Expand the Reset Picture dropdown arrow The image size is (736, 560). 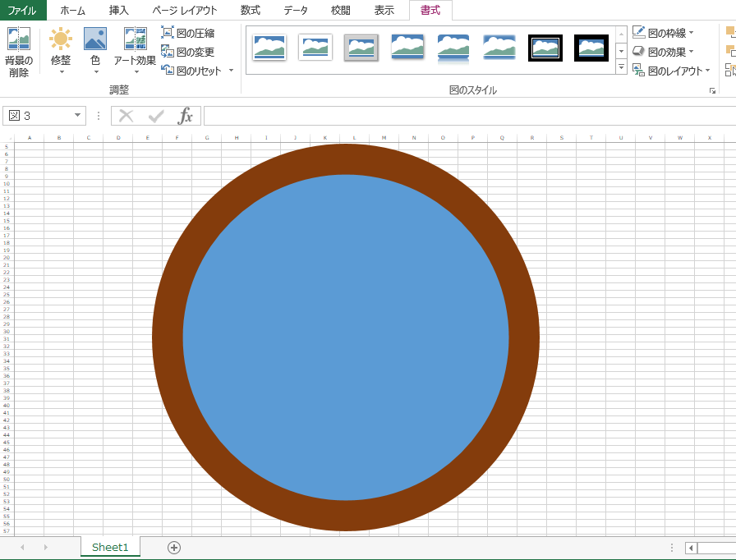pyautogui.click(x=231, y=71)
